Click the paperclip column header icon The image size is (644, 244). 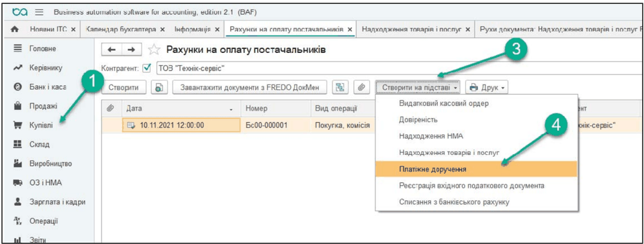tap(109, 108)
